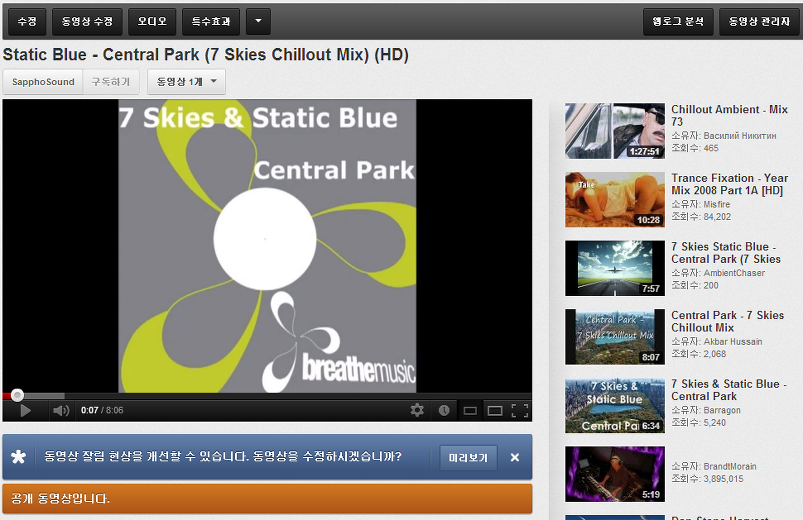
Task: Open the AmbientChaser video airplane thumbnail
Action: (615, 268)
